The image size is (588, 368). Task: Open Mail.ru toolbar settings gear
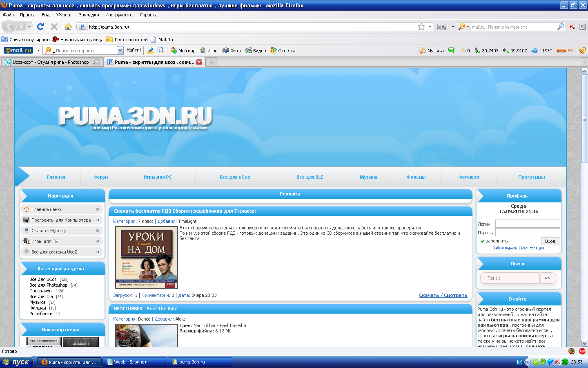pos(583,50)
